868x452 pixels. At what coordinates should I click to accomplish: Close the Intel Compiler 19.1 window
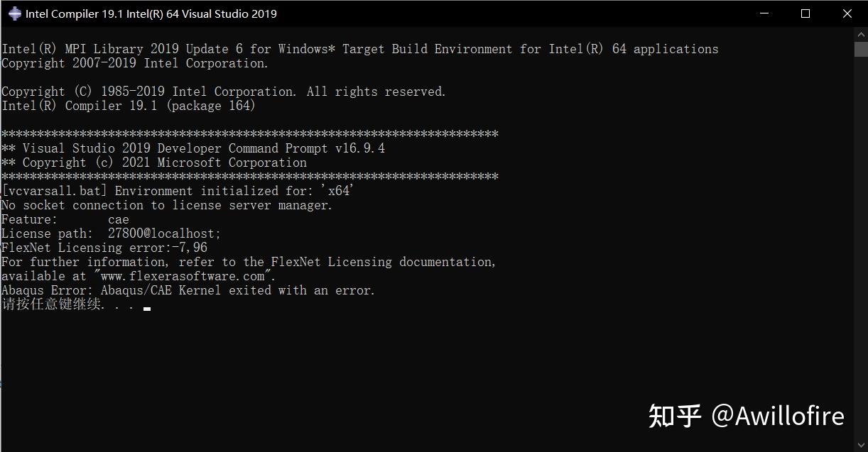pos(847,13)
